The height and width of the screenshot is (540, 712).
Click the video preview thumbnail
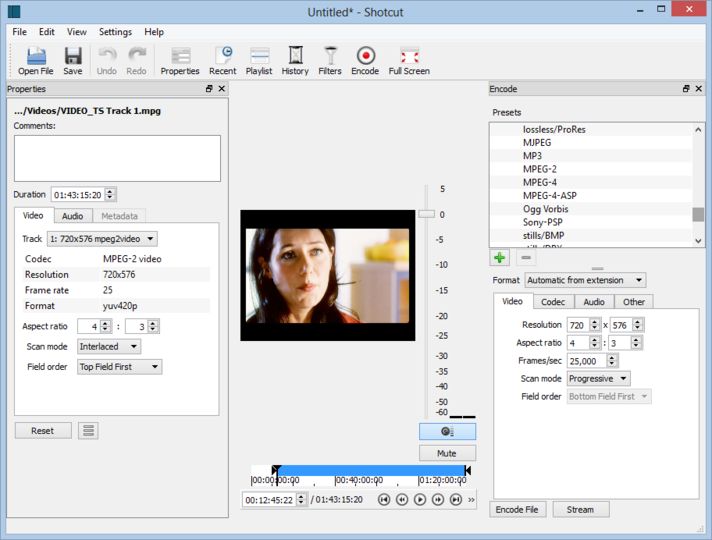pyautogui.click(x=327, y=275)
